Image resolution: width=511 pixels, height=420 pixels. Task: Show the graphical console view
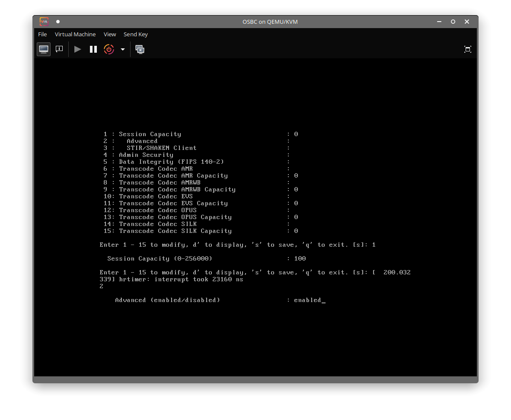pyautogui.click(x=44, y=49)
